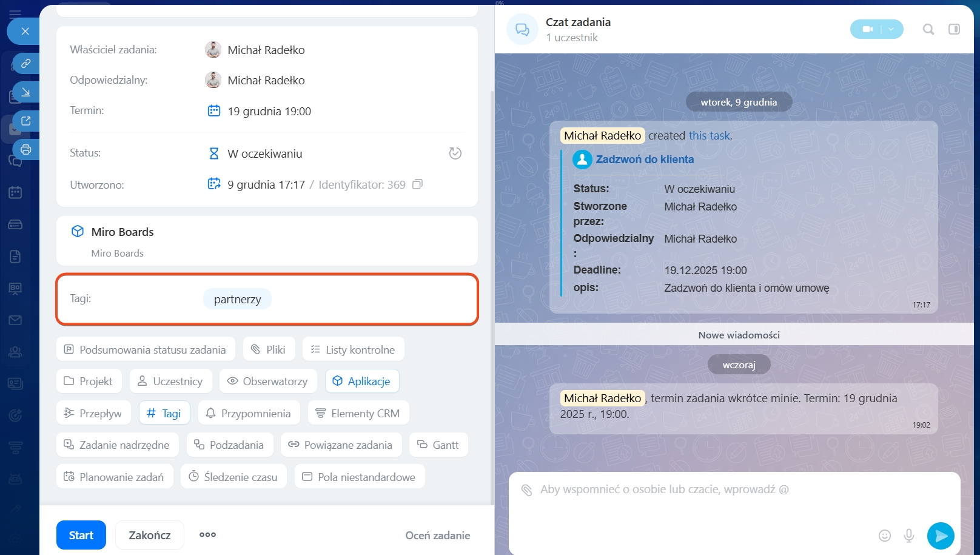Click the task chat bubble icon
The image size is (980, 555).
pyautogui.click(x=522, y=29)
